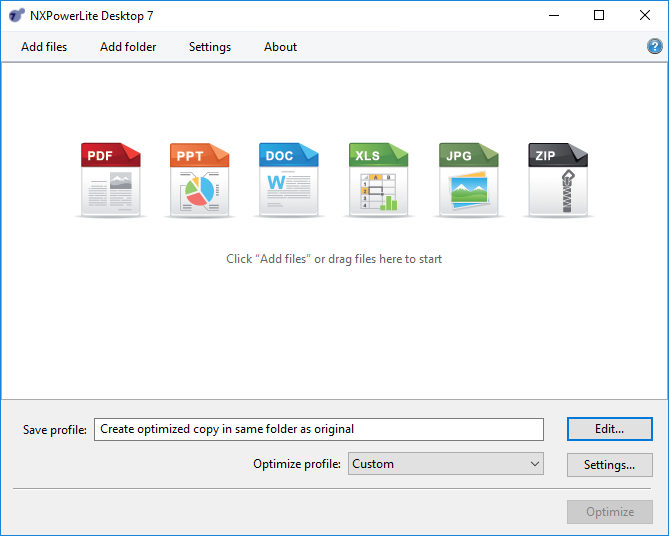This screenshot has height=536, width=669.
Task: Click the Edit... button for save profile
Action: [x=610, y=429]
